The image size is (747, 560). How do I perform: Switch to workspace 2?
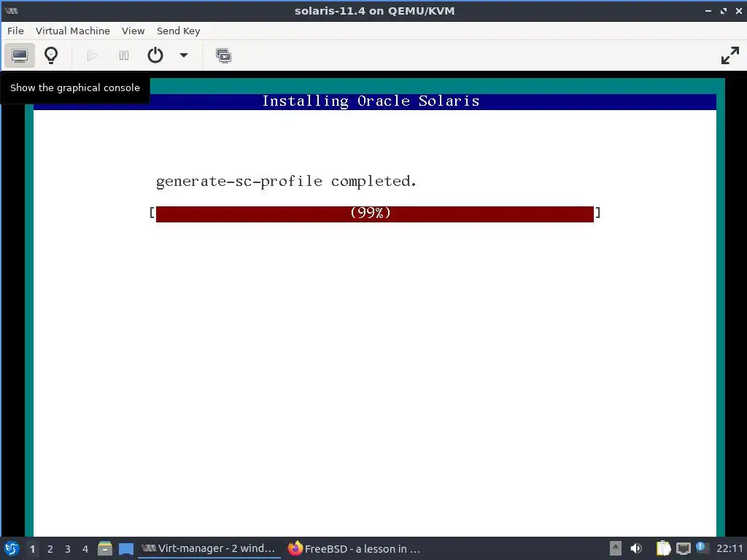tap(50, 549)
